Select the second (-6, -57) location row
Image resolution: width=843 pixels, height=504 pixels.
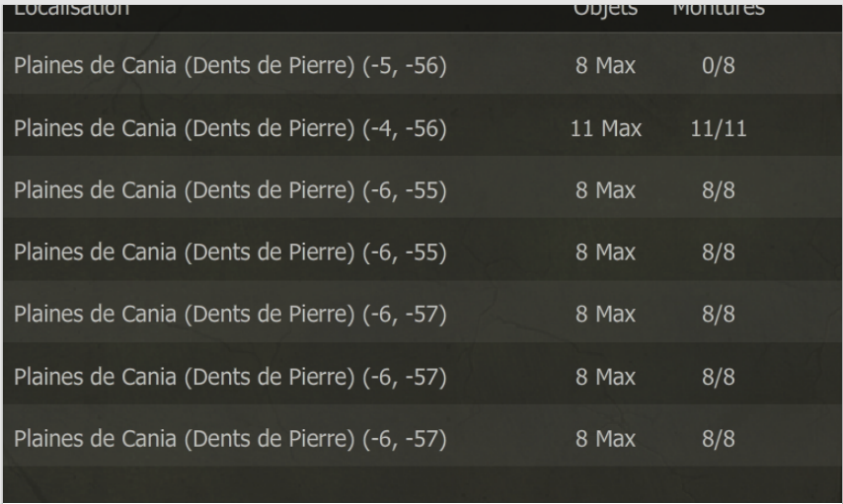[422, 374]
